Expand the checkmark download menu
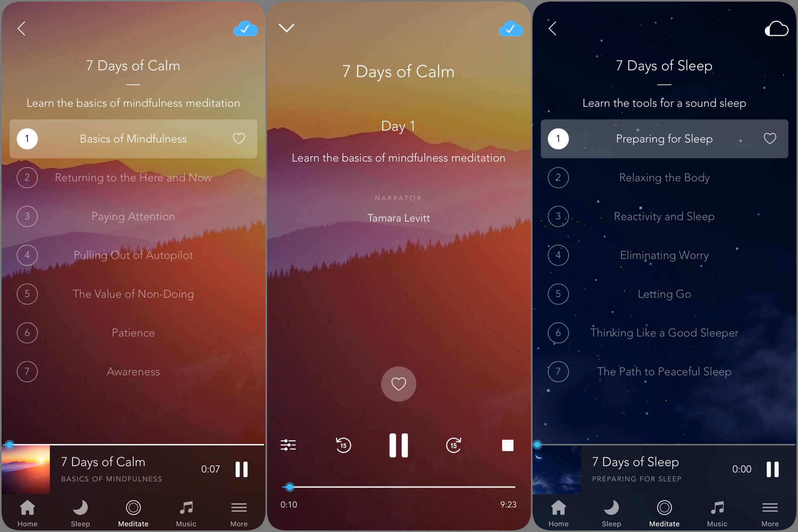This screenshot has width=798, height=532. click(x=245, y=28)
